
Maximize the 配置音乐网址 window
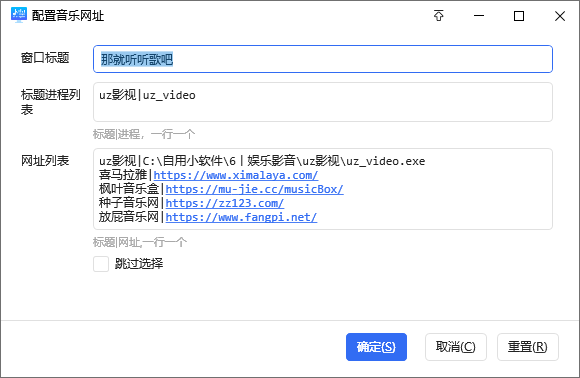[x=519, y=16]
